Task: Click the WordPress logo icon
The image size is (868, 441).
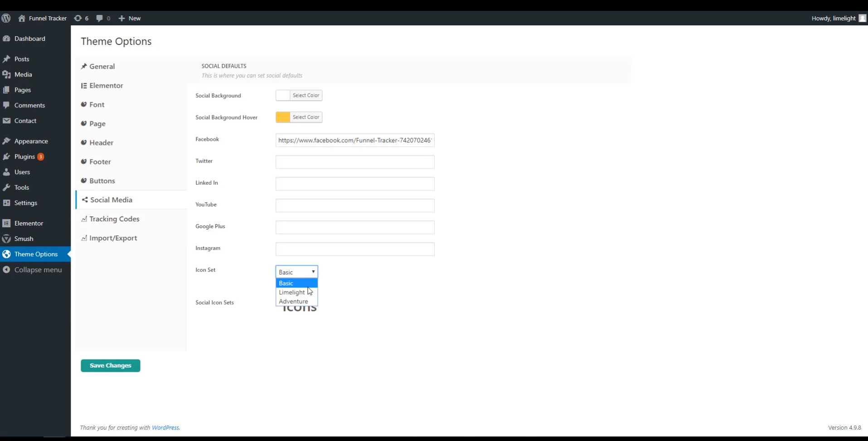Action: [x=6, y=18]
